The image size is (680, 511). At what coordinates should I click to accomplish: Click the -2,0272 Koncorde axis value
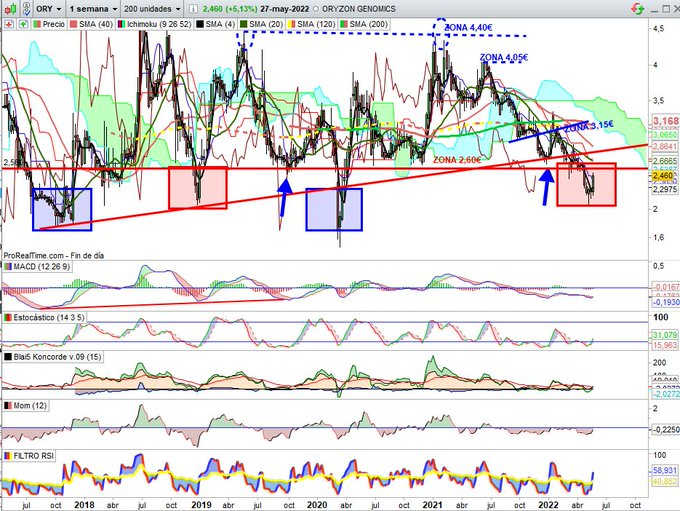point(666,394)
